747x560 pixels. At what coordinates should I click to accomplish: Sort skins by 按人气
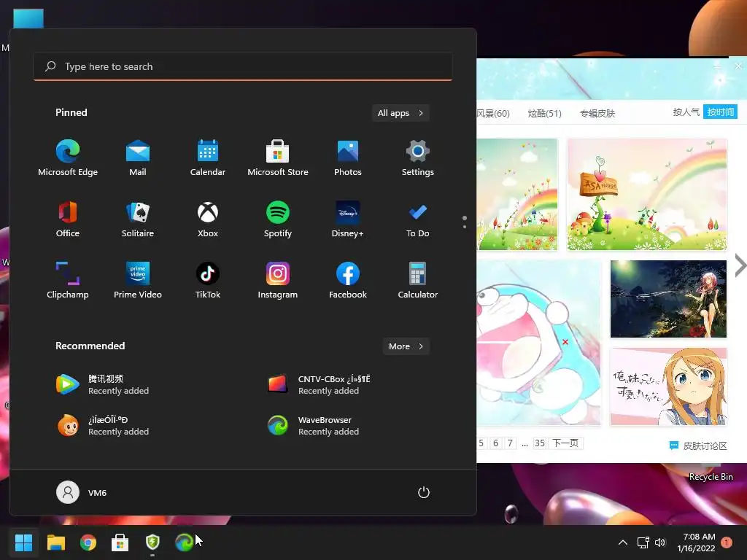(x=686, y=112)
